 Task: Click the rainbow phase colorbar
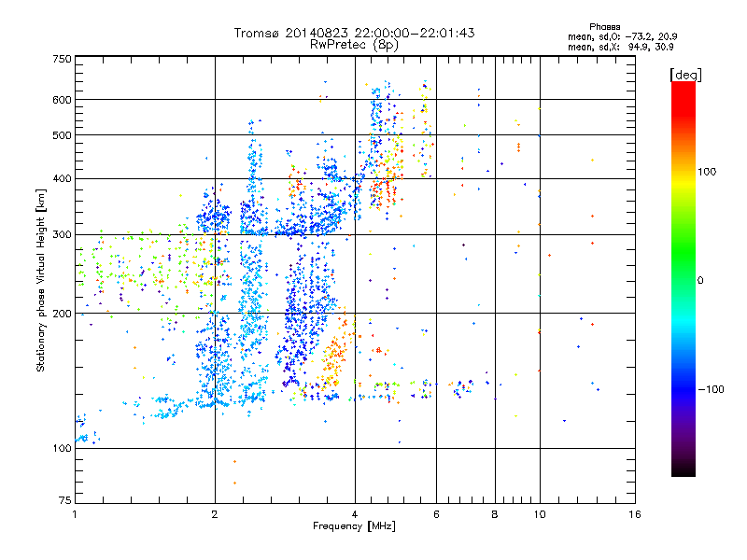[684, 278]
